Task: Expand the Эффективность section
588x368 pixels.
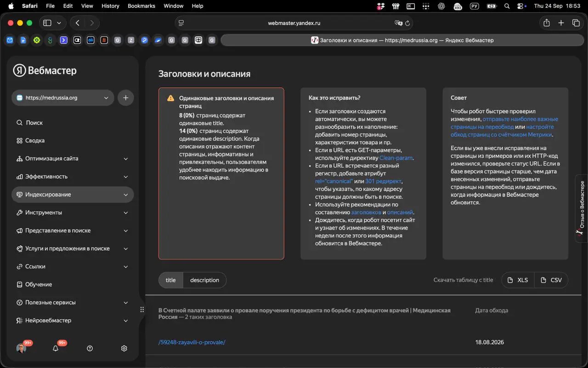Action: click(73, 177)
